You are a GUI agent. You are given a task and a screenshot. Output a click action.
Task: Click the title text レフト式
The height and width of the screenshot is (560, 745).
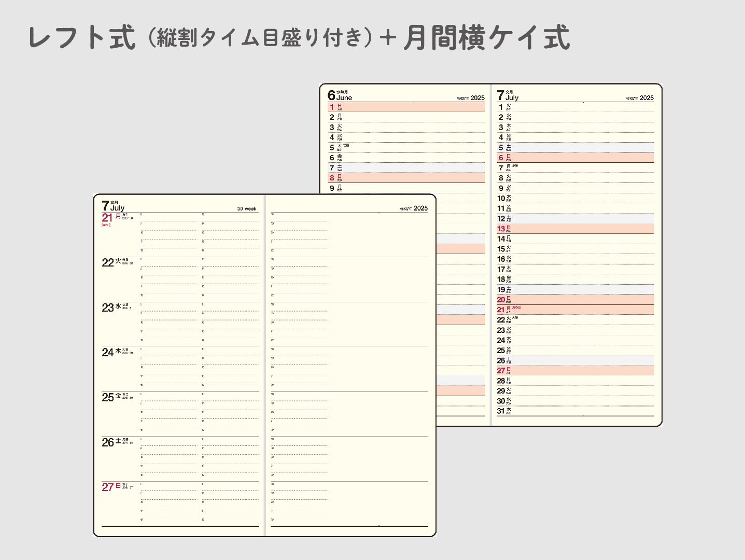(x=82, y=38)
